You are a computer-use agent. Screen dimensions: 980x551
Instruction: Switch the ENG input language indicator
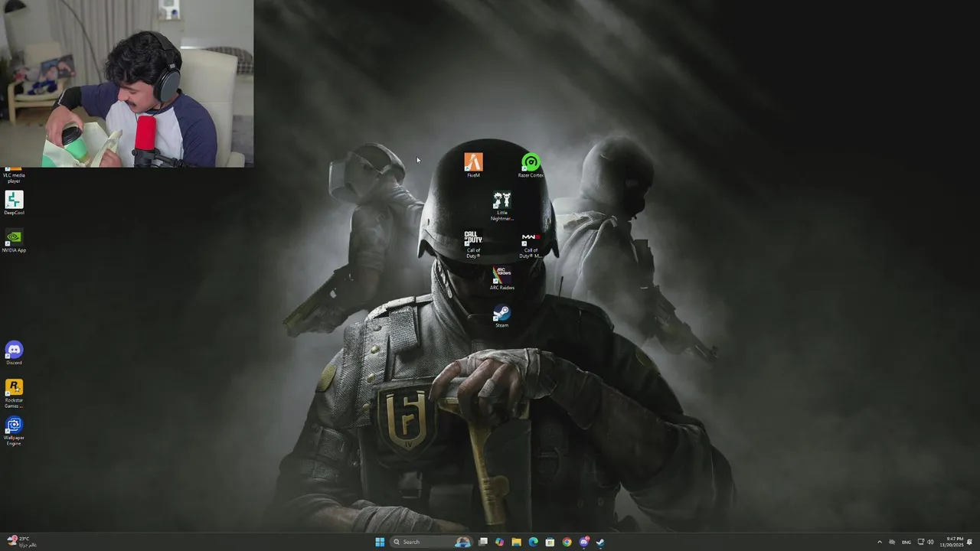coord(906,542)
